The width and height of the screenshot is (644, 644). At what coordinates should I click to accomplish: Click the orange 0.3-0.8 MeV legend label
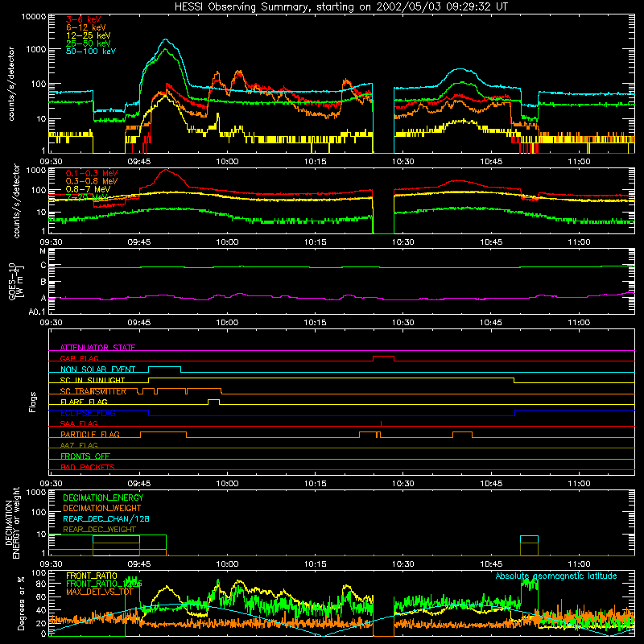[92, 181]
